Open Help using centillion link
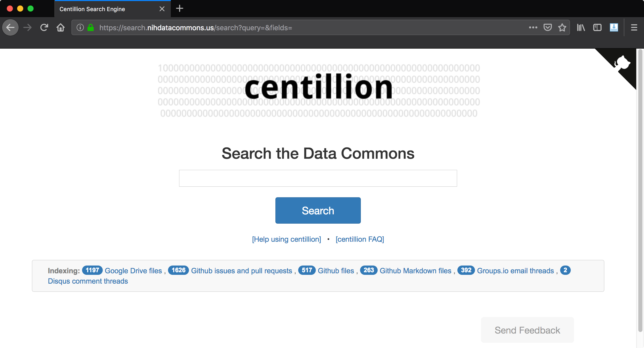Image resolution: width=644 pixels, height=348 pixels. [x=287, y=239]
